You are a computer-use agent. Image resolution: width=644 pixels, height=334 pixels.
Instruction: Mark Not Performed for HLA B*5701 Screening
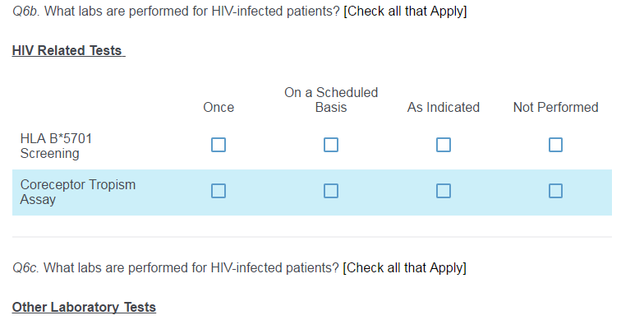point(556,145)
